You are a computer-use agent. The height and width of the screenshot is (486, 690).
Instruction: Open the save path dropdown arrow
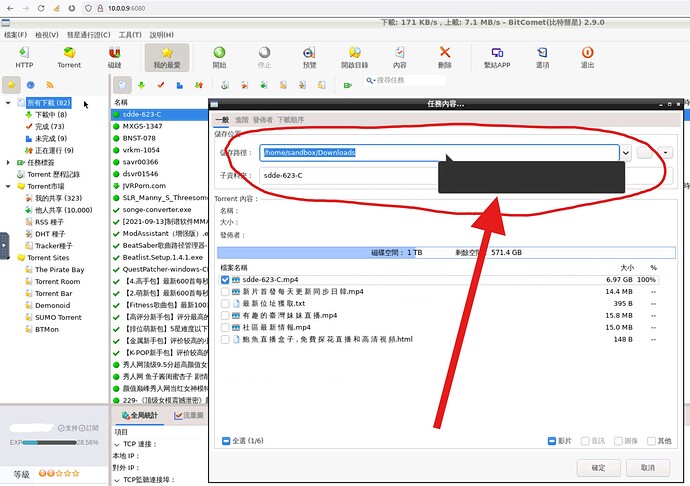tap(626, 153)
